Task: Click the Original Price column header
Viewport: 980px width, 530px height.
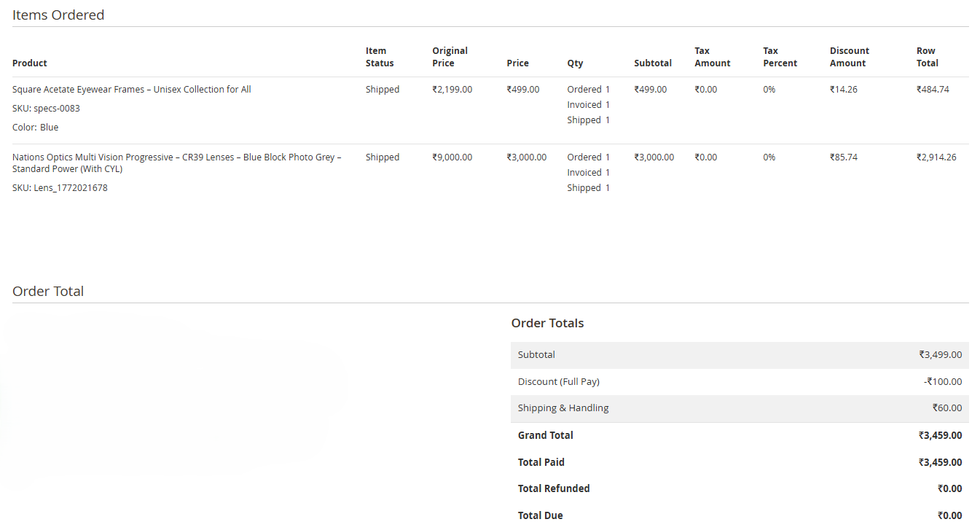Action: point(450,57)
